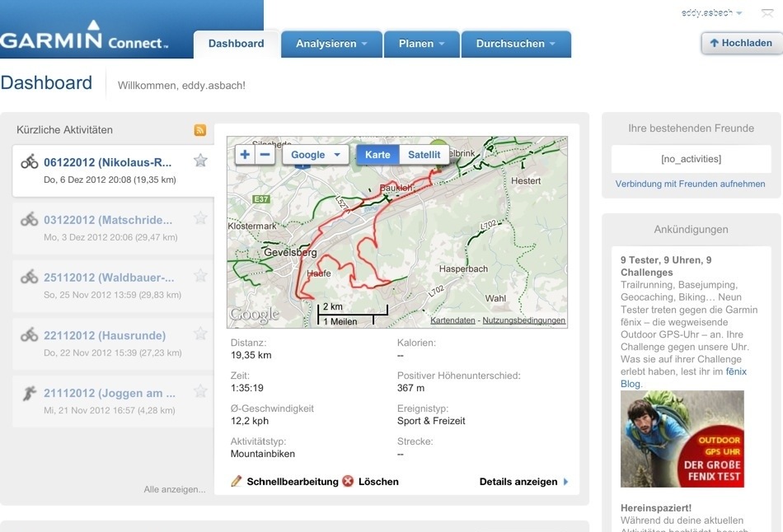Expand the Google map provider dropdown
Image resolution: width=783 pixels, height=532 pixels.
point(316,155)
